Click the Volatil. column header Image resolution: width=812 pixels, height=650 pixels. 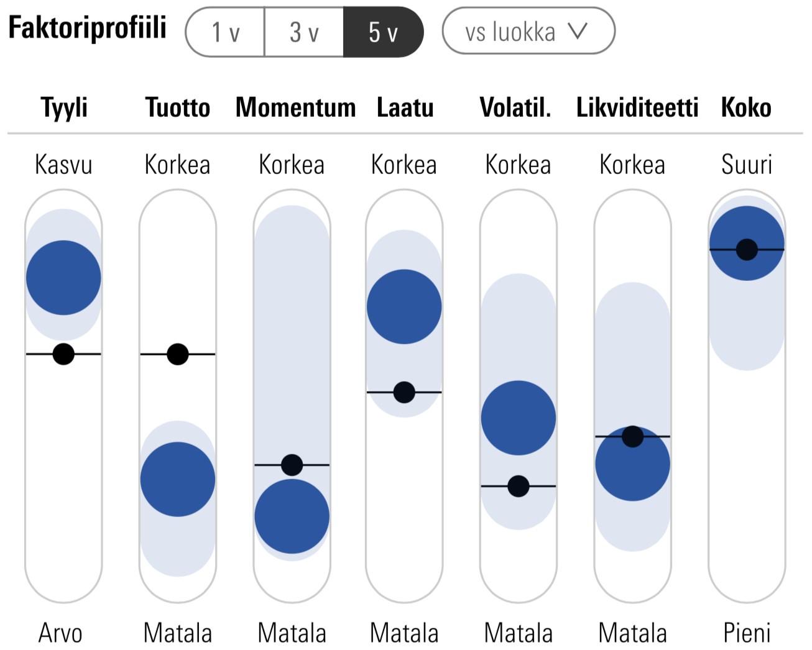pyautogui.click(x=515, y=108)
